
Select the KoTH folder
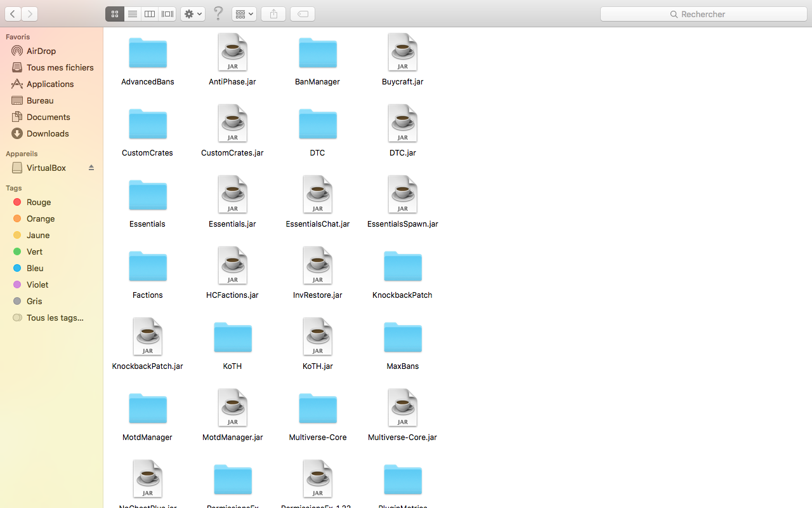click(233, 345)
